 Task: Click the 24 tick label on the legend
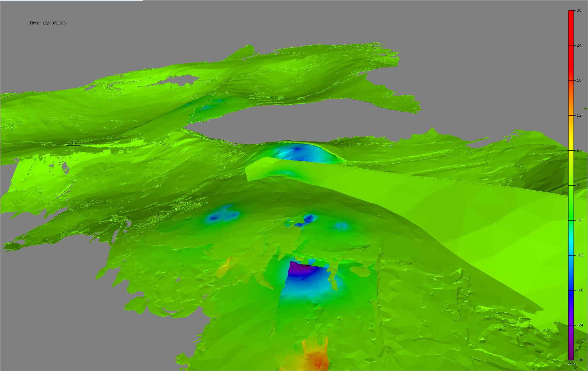click(x=579, y=45)
